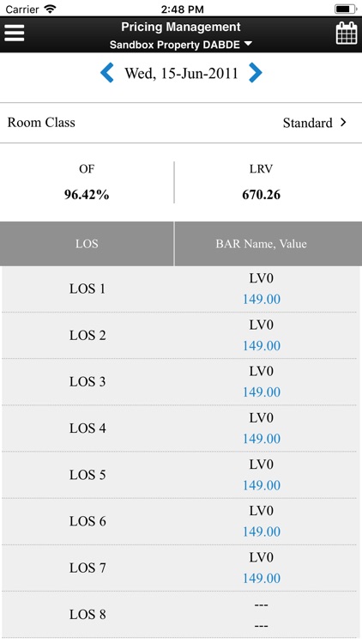The width and height of the screenshot is (362, 644).
Task: Select the BAR Name, Value column header
Action: tap(268, 244)
